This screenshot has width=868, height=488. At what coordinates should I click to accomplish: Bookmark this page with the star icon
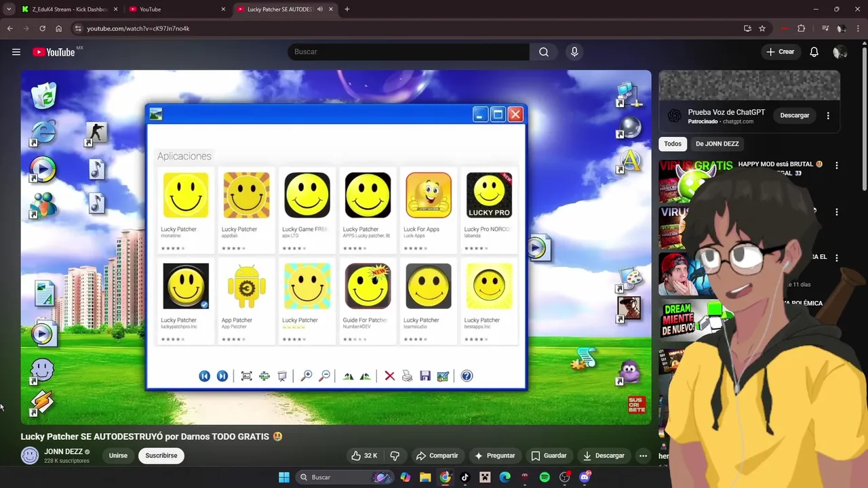762,28
